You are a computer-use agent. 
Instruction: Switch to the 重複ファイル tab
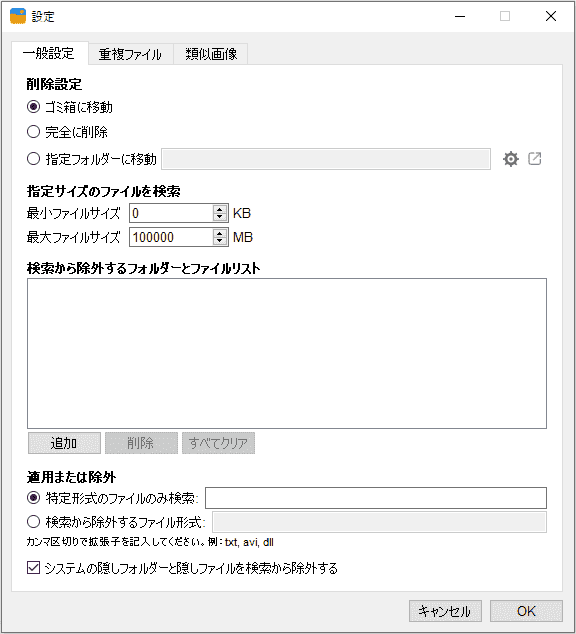131,54
